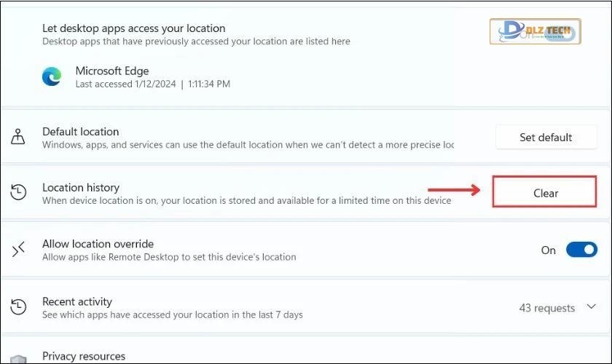Clear the location history
Viewport: 612px width, 364px height.
pyautogui.click(x=545, y=193)
